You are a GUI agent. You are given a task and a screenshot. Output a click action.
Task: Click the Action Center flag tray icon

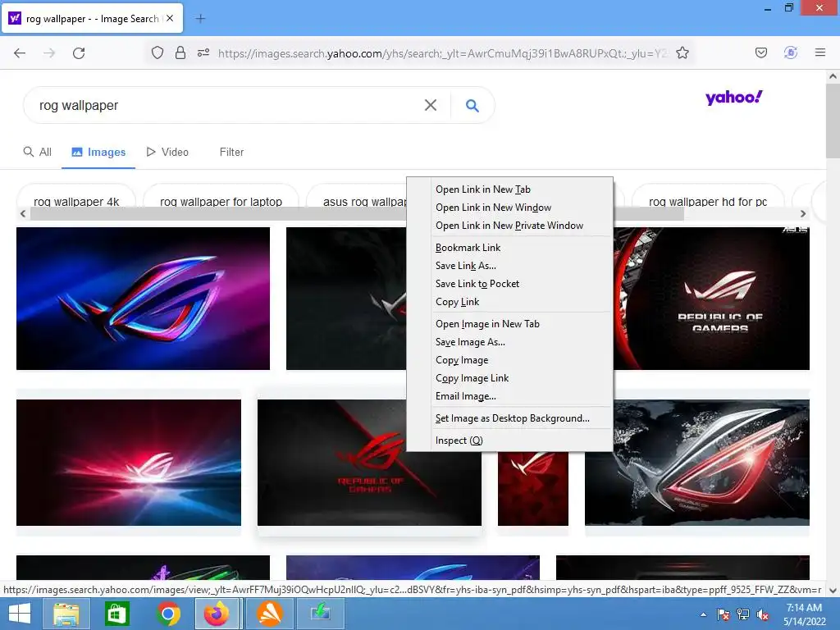pyautogui.click(x=724, y=614)
